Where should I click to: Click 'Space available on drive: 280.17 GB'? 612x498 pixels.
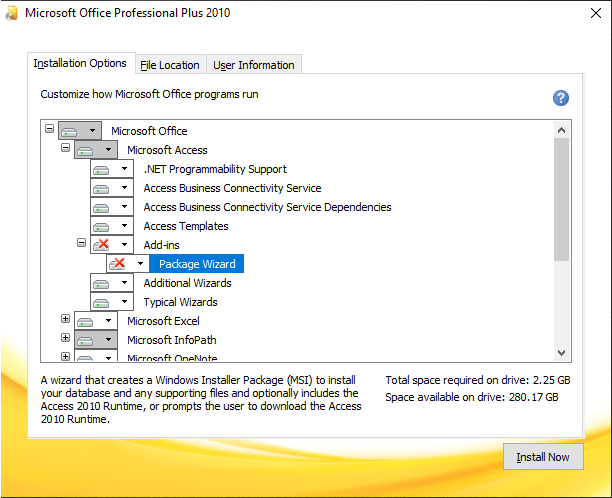(x=472, y=397)
